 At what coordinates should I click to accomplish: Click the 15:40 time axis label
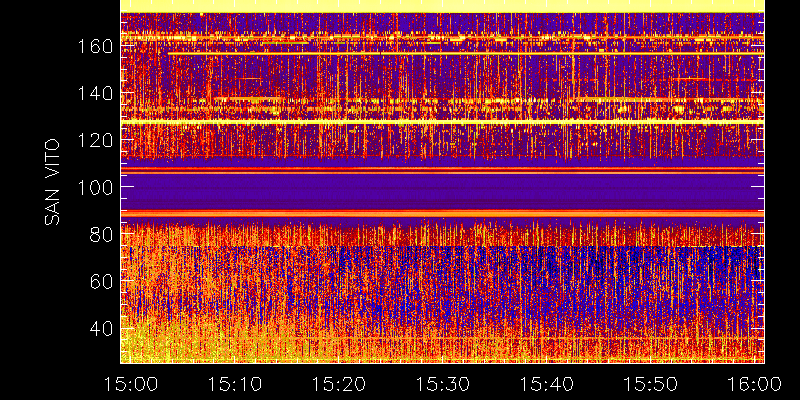point(547,384)
